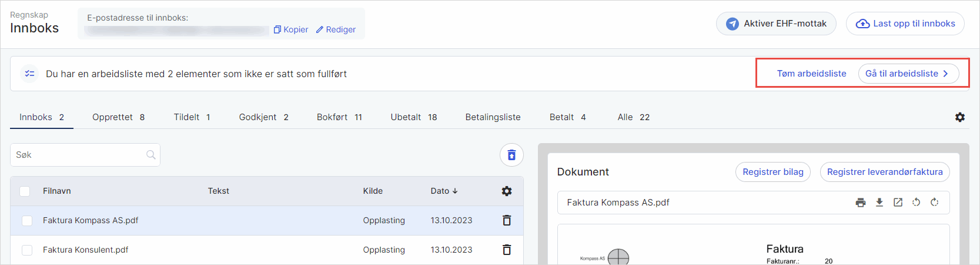
Task: Open table column settings gear
Action: pos(507,191)
